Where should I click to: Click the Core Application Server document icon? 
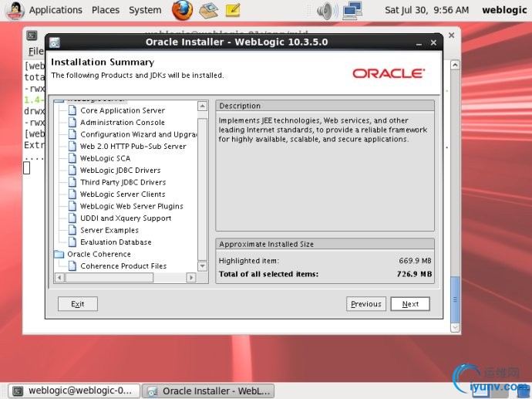click(72, 110)
